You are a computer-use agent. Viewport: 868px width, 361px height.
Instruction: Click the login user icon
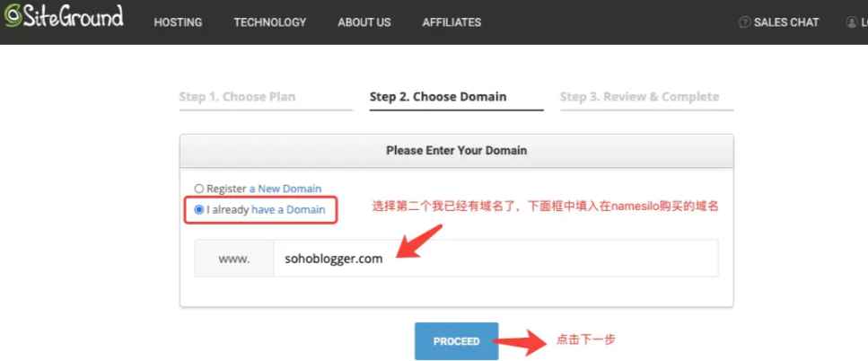(851, 22)
